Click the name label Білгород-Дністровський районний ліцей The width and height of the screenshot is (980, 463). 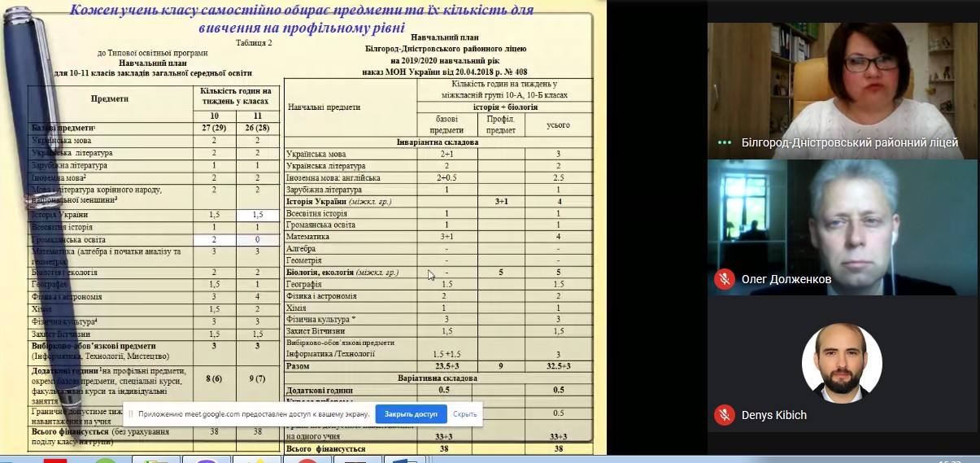(850, 142)
